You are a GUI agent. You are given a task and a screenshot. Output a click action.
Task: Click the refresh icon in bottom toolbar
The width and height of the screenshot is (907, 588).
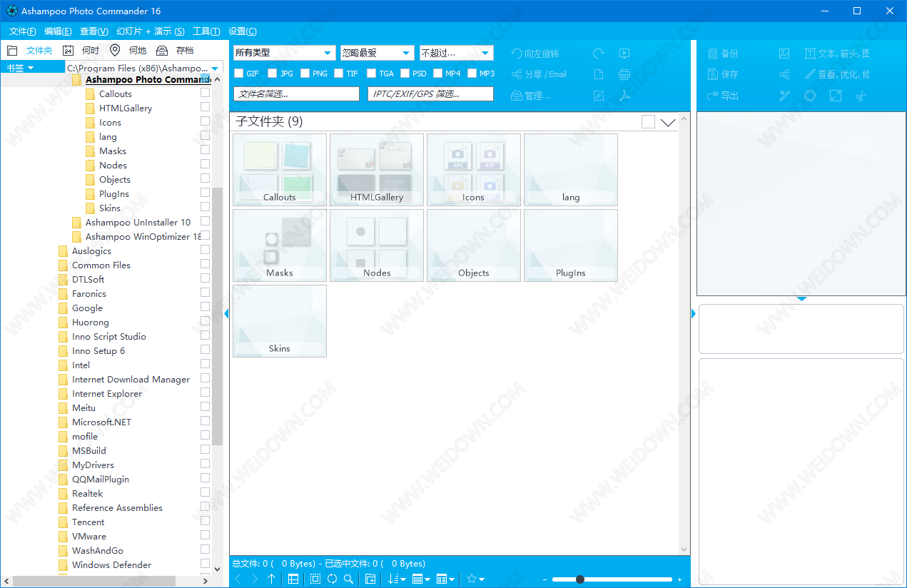(332, 579)
